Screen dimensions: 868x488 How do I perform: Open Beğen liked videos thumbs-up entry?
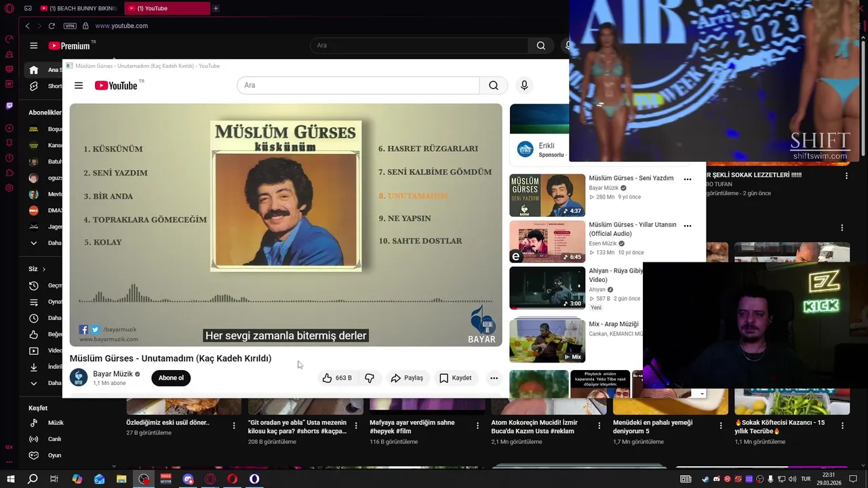(45, 334)
